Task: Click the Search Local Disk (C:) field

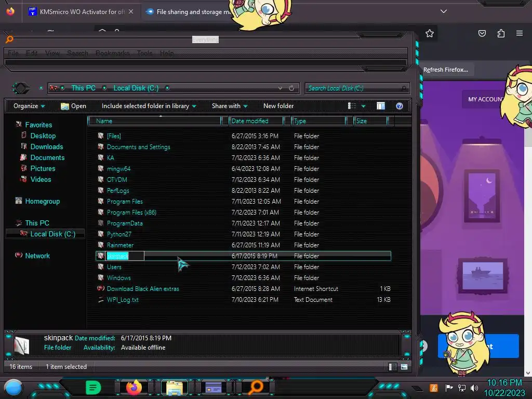Action: (x=357, y=88)
